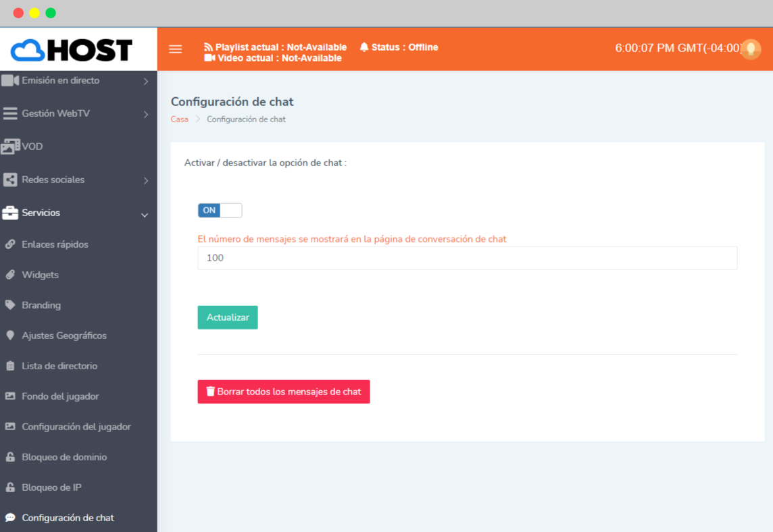Click the yellow window minimize button
The image size is (773, 532).
pos(34,13)
